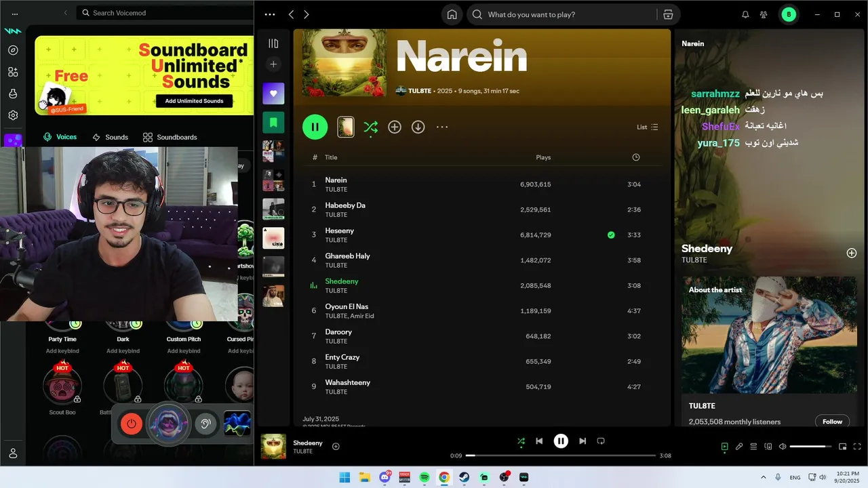Toggle shuffle beside the album play button

(x=370, y=127)
